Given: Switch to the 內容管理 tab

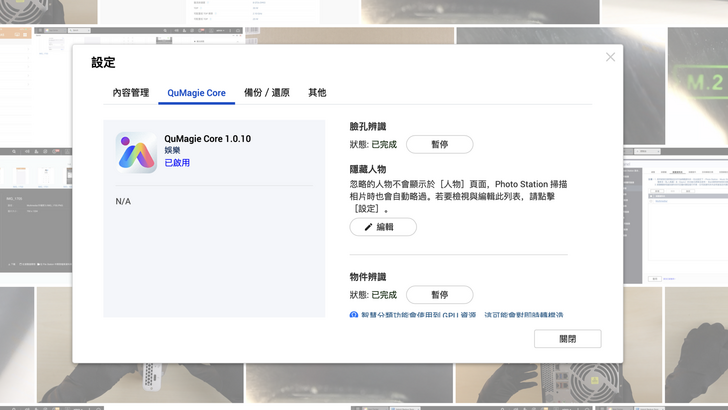Looking at the screenshot, I should [x=130, y=93].
